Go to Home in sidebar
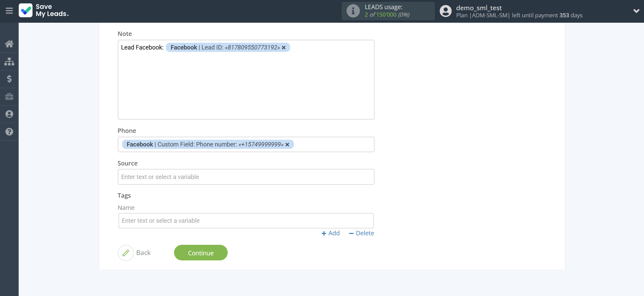Image resolution: width=644 pixels, height=296 pixels. 9,44
